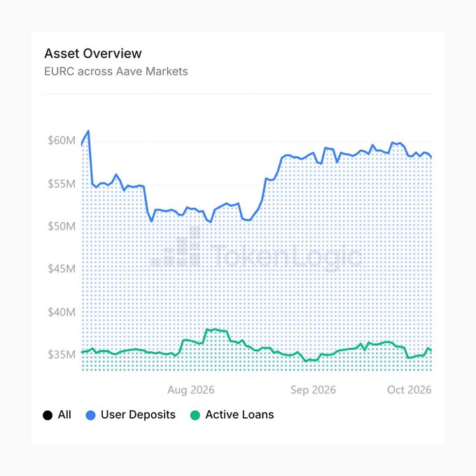476x476 pixels.
Task: Click the Oct 2026 x-axis label
Action: coord(409,390)
